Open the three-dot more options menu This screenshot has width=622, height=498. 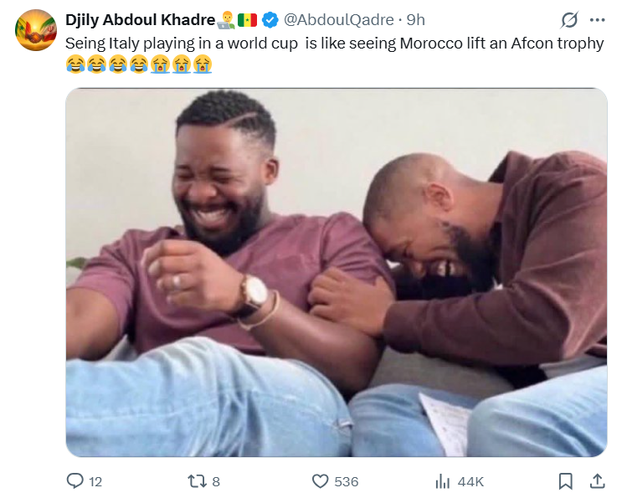[x=597, y=20]
